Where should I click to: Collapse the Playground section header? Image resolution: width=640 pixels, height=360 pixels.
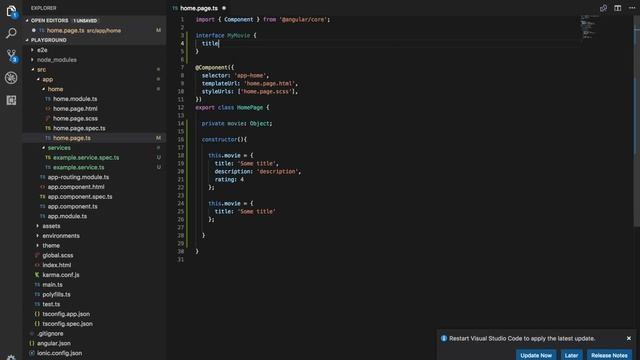[x=49, y=40]
